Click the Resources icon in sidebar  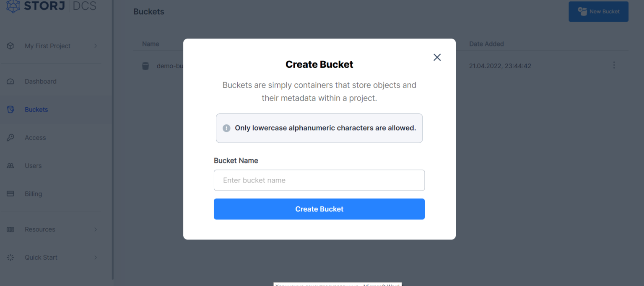(x=10, y=229)
